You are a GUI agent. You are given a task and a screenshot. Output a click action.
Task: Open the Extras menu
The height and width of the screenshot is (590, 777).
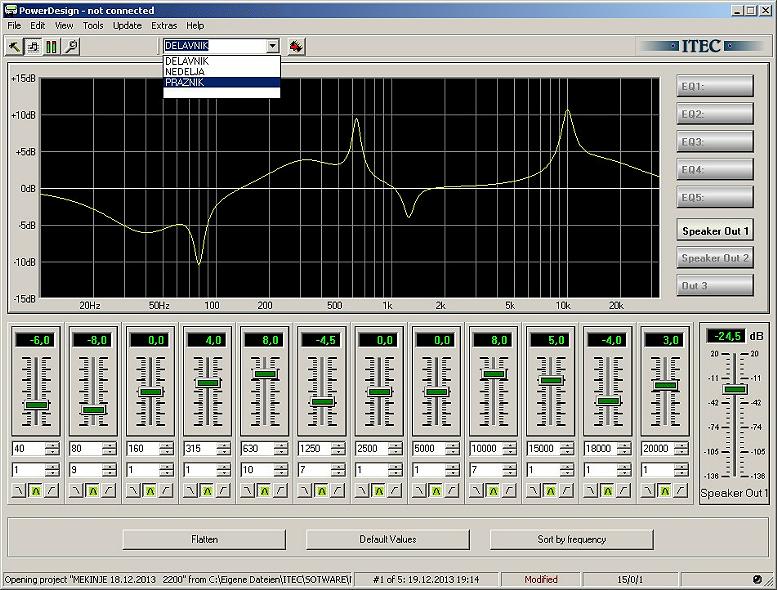[164, 25]
